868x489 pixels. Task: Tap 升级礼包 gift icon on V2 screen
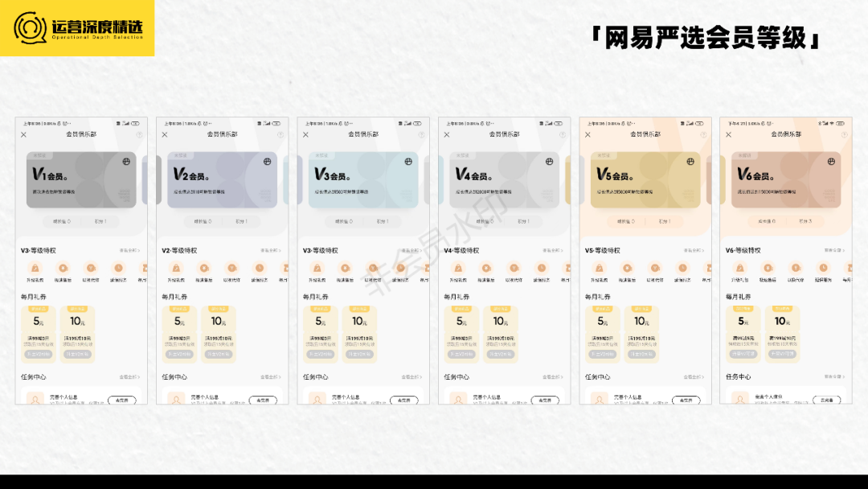(x=176, y=268)
